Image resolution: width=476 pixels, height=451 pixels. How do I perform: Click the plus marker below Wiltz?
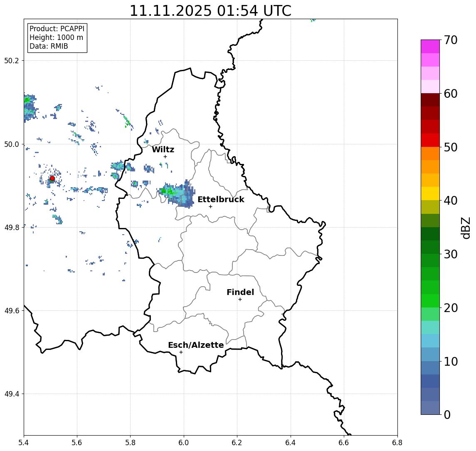coord(165,156)
